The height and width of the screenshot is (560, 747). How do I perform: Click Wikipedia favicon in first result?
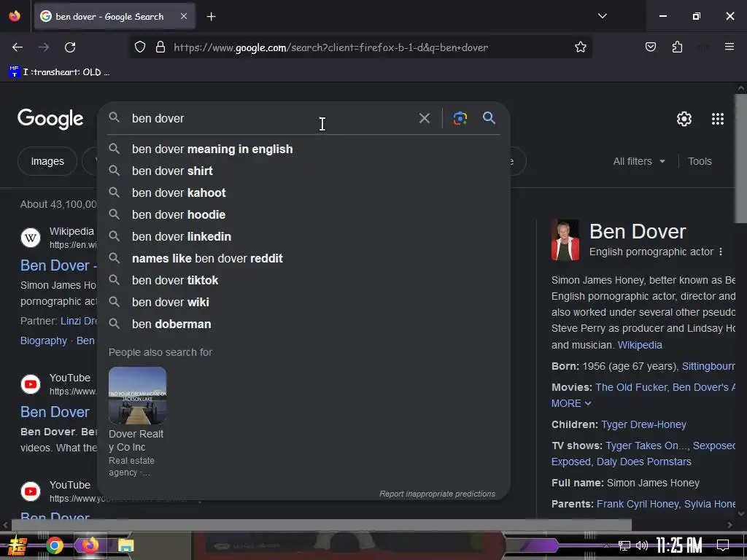31,238
